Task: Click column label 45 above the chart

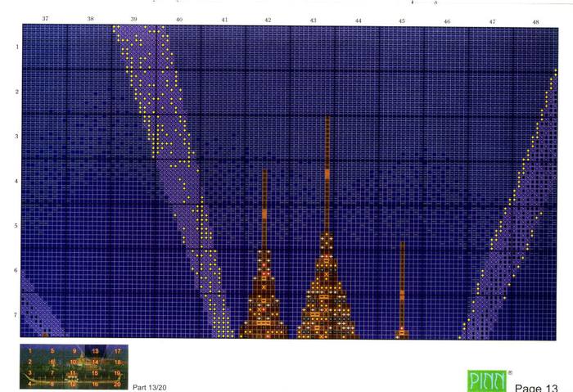Action: click(402, 21)
